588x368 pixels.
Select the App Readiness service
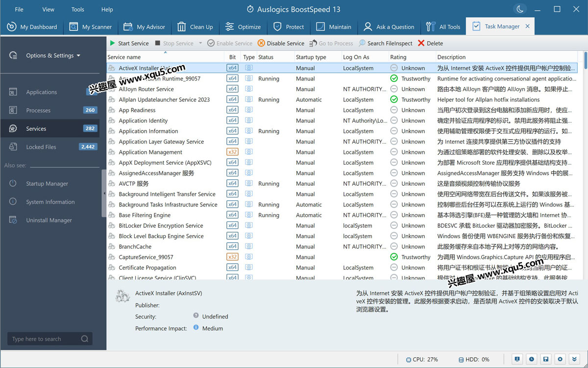(342, 110)
